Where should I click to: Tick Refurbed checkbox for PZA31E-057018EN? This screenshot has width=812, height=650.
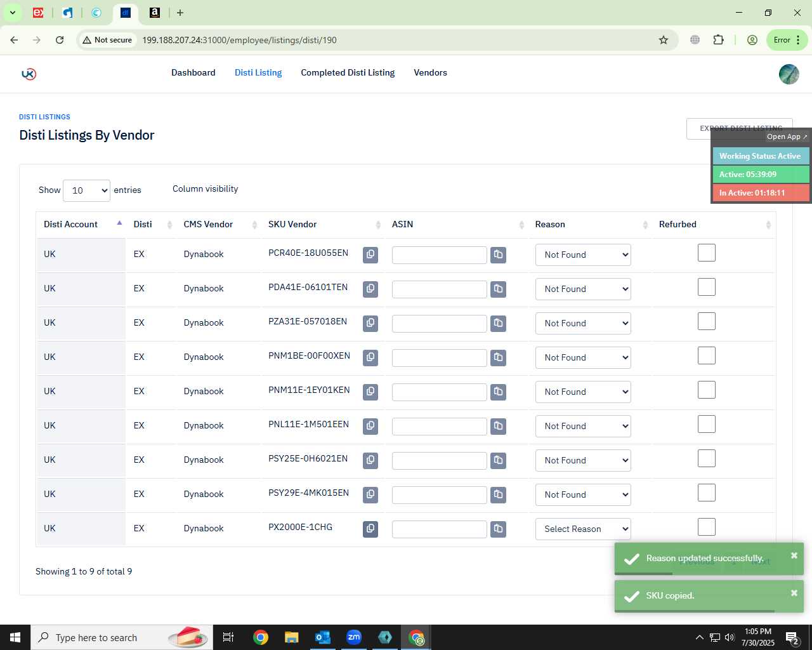tap(707, 321)
